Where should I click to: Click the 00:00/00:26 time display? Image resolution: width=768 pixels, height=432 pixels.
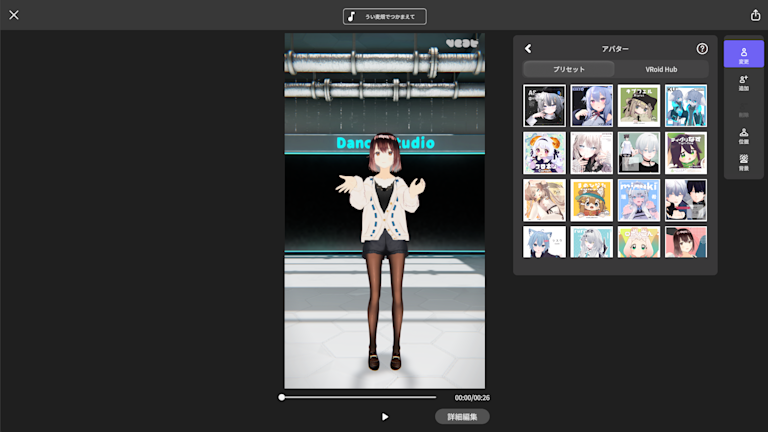(x=472, y=398)
